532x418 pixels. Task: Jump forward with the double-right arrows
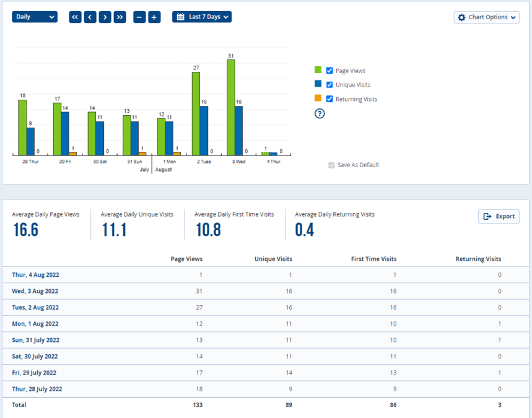(120, 17)
